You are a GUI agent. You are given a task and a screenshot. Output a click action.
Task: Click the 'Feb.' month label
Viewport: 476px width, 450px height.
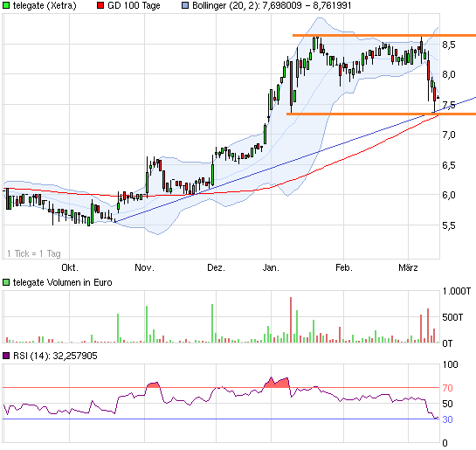click(x=343, y=267)
